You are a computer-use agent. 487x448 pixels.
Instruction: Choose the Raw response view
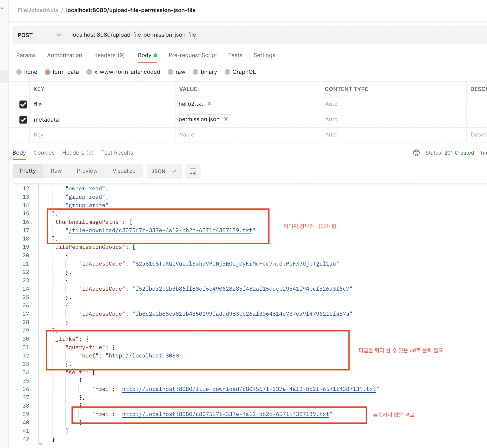point(56,171)
